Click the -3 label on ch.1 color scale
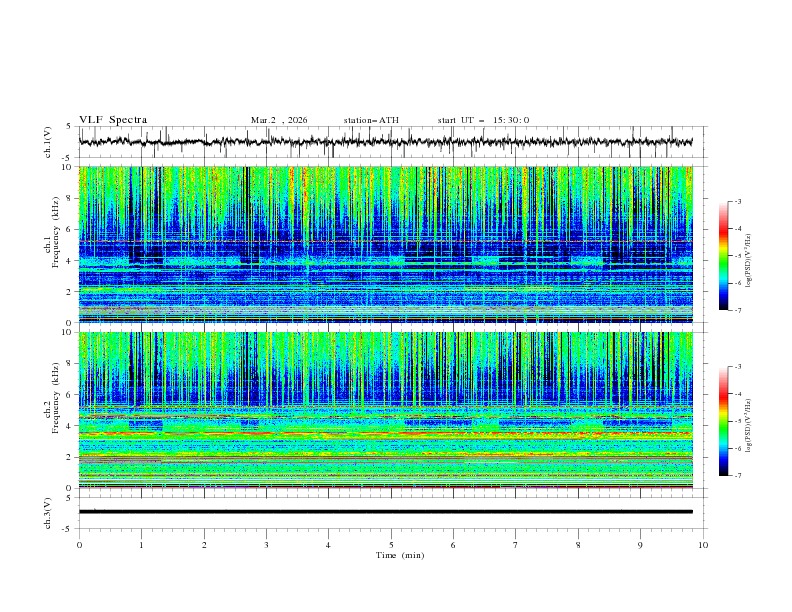Image resolution: width=792 pixels, height=612 pixels. click(x=737, y=201)
